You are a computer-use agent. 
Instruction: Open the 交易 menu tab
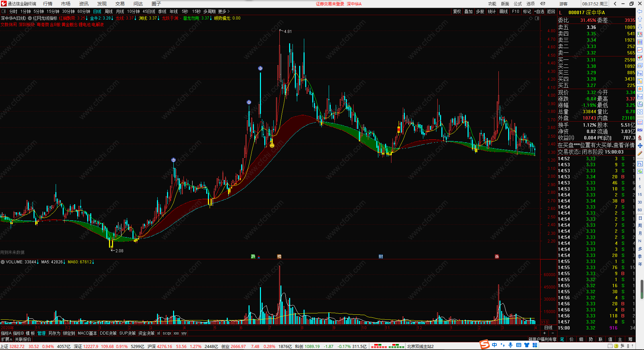120,4
